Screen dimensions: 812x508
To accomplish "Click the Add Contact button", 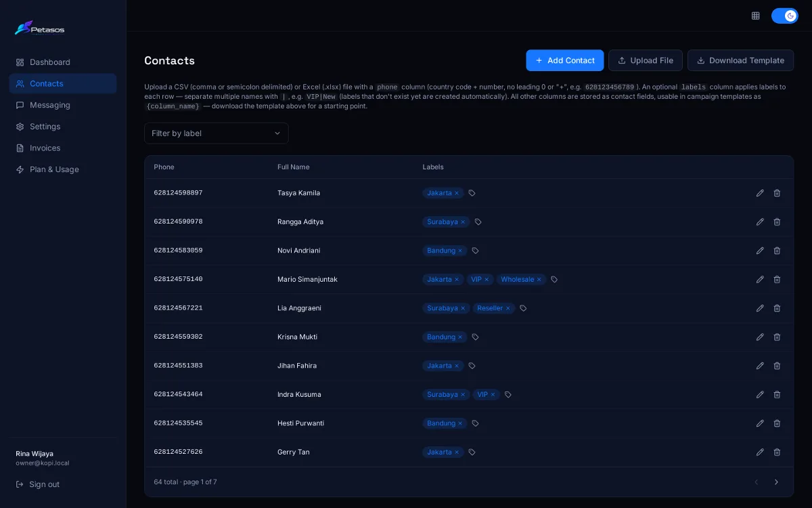I will (565, 60).
